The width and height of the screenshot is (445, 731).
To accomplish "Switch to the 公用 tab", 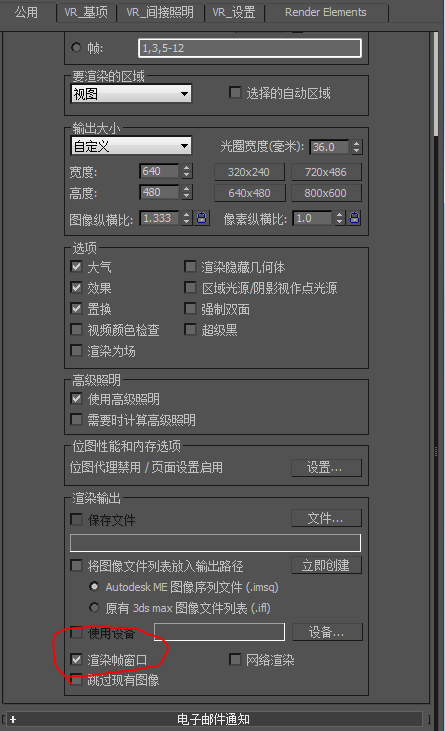I will [x=26, y=12].
